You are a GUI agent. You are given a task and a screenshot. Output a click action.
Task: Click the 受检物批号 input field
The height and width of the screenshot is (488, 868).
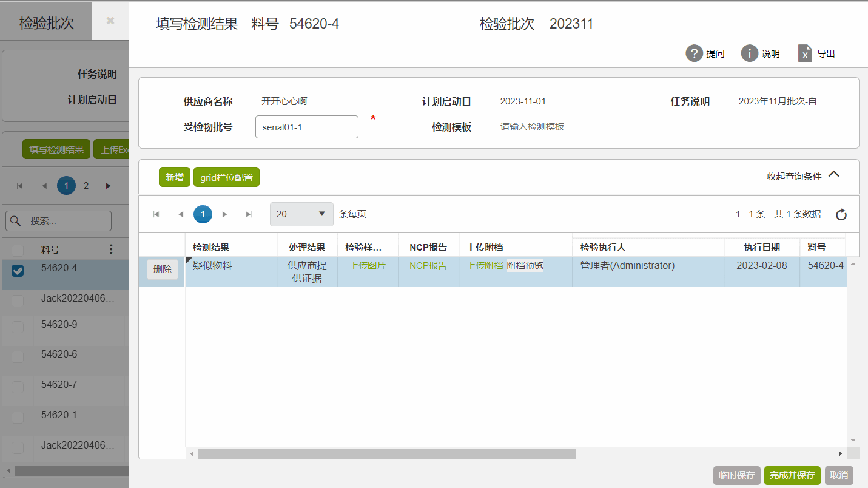pyautogui.click(x=307, y=127)
